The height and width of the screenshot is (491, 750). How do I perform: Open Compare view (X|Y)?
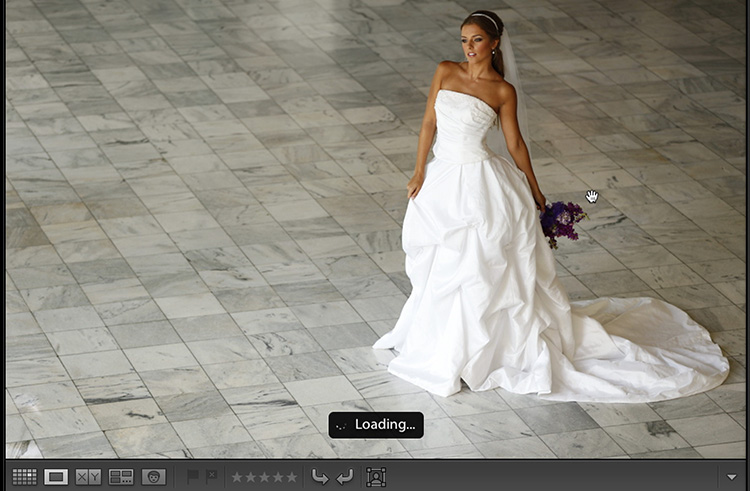tap(88, 477)
